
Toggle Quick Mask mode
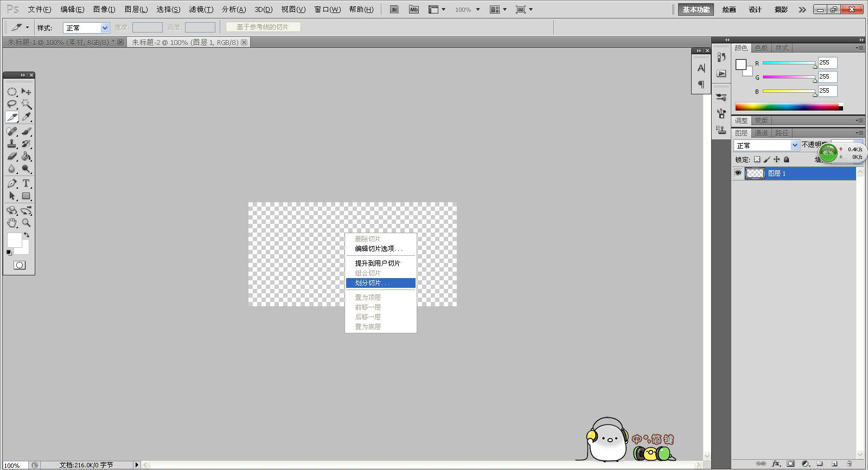click(20, 265)
